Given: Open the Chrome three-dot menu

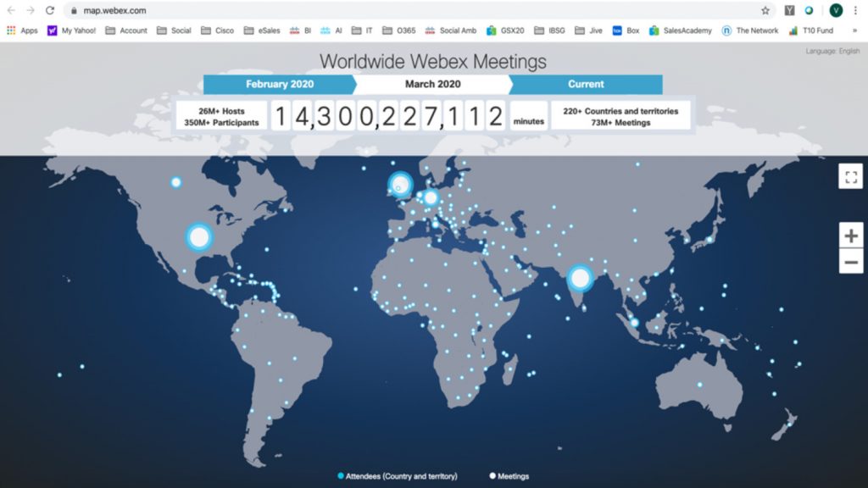Looking at the screenshot, I should 856,10.
